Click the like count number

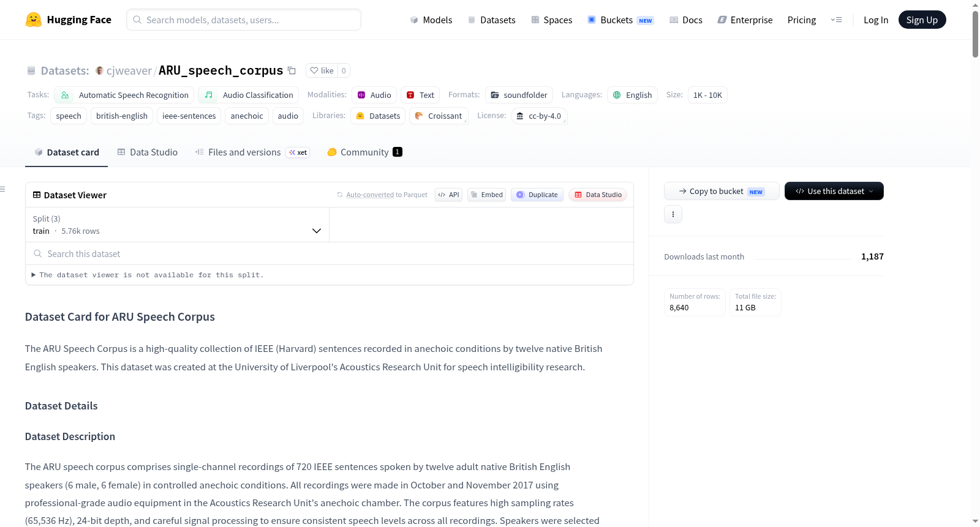pyautogui.click(x=344, y=70)
